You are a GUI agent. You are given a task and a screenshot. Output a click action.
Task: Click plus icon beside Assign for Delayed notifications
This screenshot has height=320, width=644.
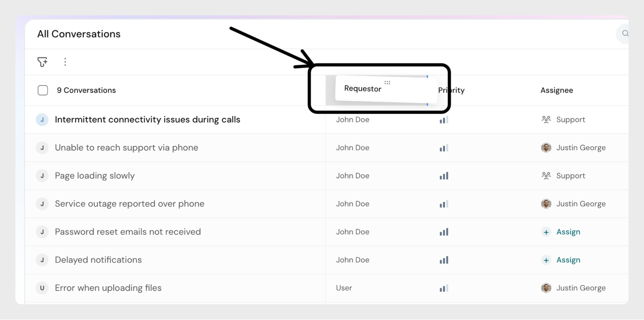point(546,260)
